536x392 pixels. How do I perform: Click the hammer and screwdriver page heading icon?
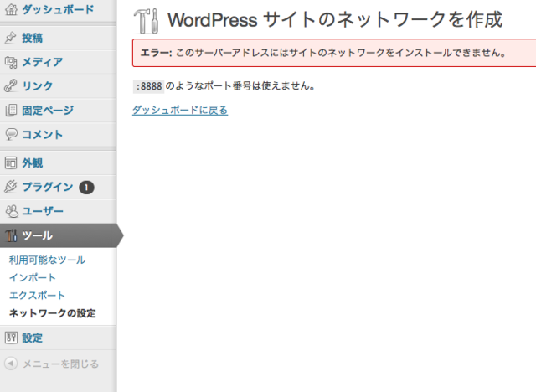pos(147,21)
